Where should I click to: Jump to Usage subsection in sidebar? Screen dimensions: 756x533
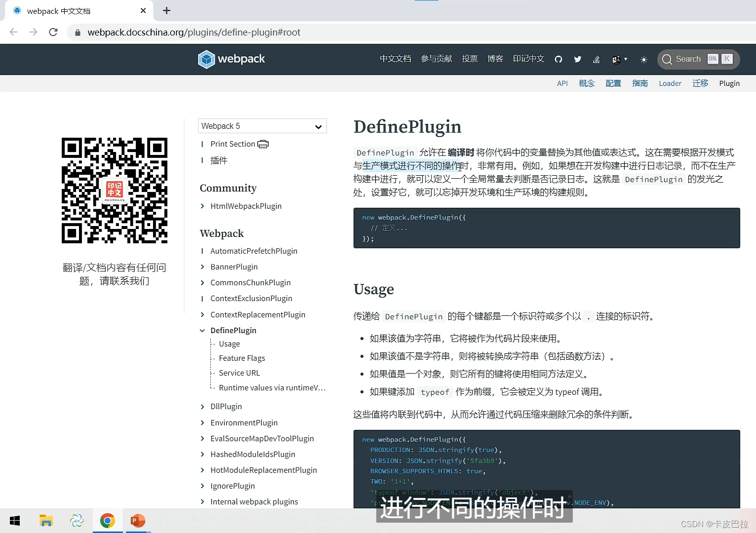pyautogui.click(x=230, y=344)
